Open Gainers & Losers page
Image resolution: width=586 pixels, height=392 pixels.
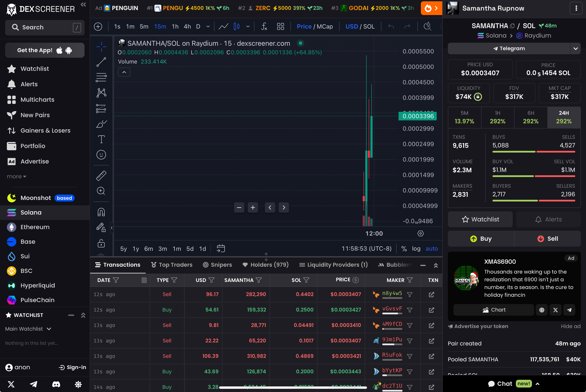[45, 130]
